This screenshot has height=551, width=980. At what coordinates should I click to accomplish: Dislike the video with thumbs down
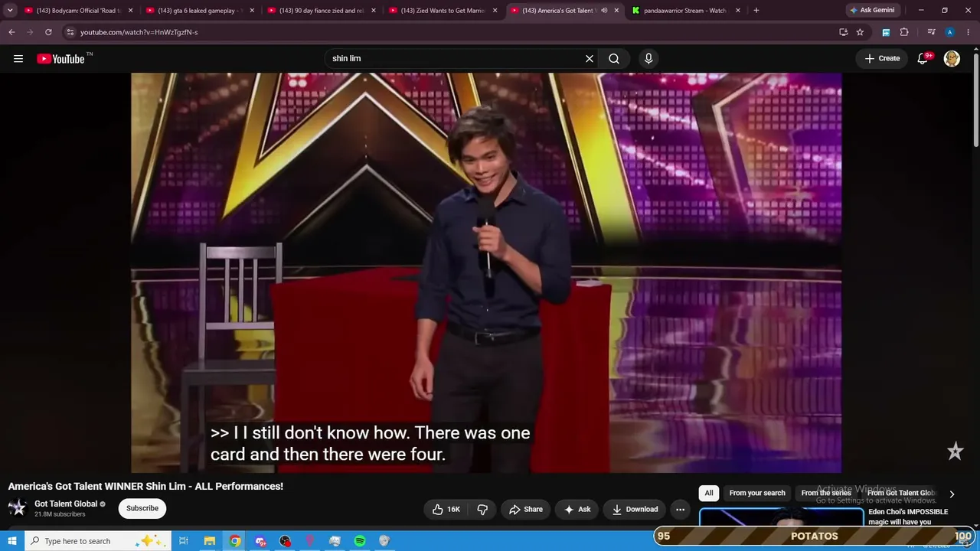pos(482,510)
